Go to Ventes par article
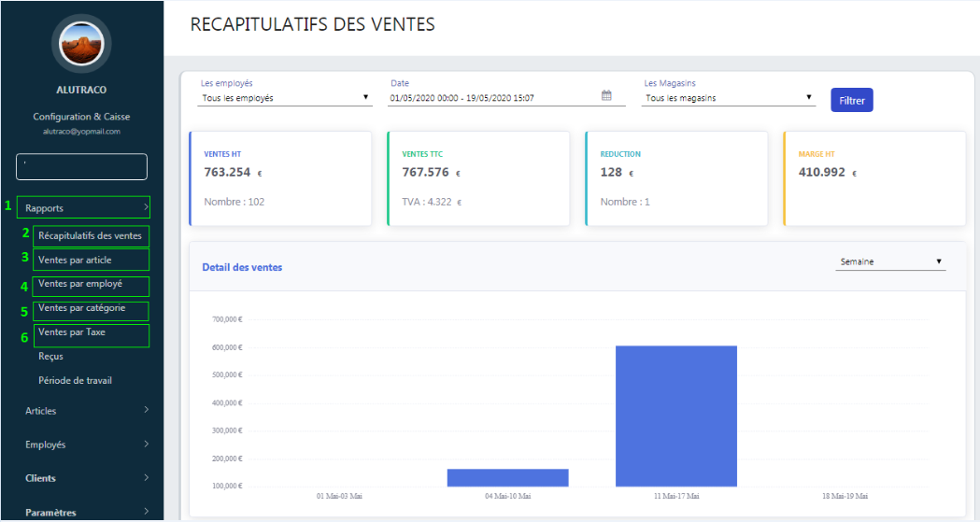 [x=75, y=260]
